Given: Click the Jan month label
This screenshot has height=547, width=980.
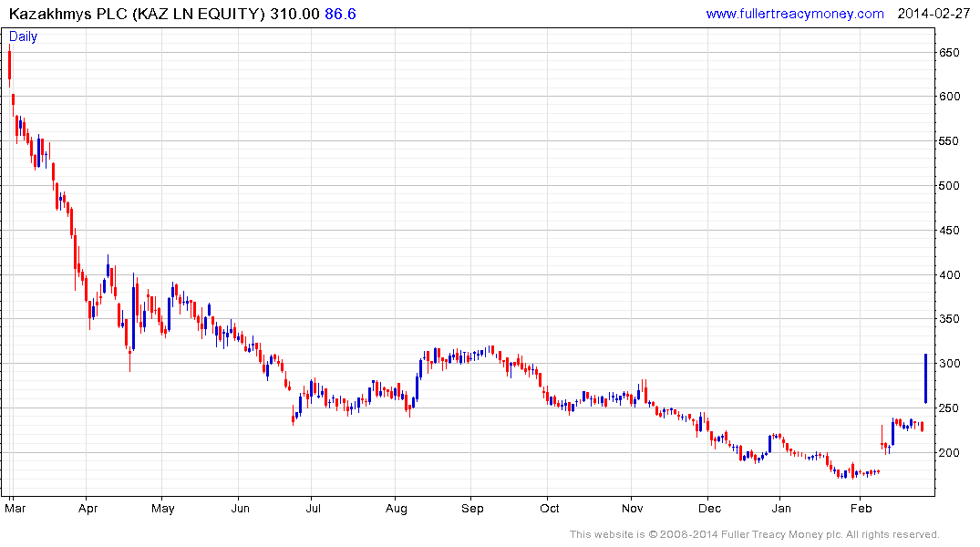Looking at the screenshot, I should click(x=781, y=508).
